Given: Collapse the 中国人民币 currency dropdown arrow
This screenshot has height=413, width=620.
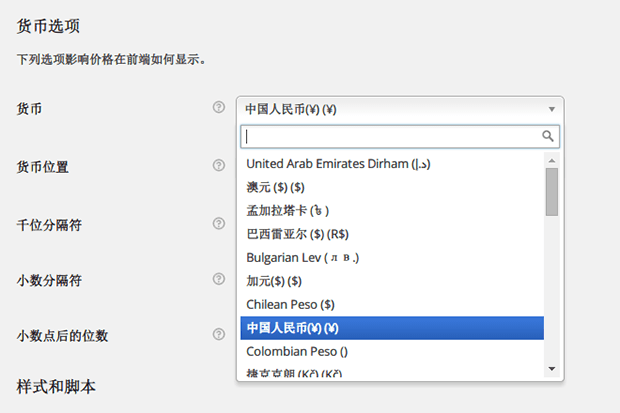Looking at the screenshot, I should click(552, 109).
